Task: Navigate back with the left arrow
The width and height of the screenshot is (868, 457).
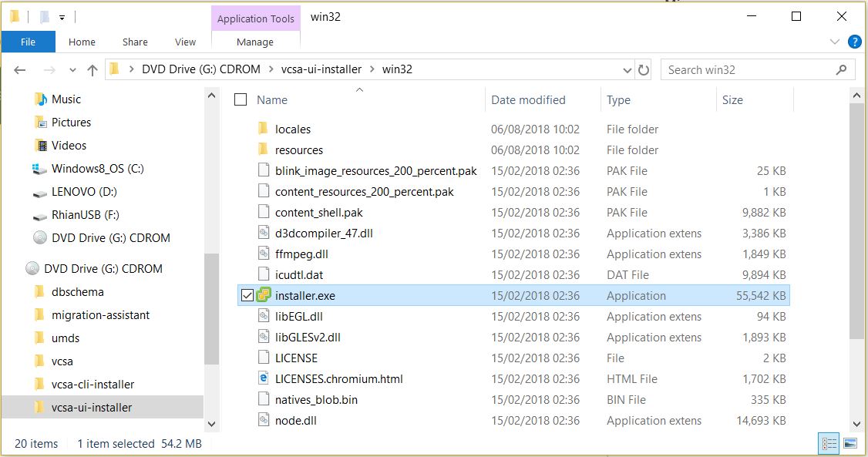Action: click(x=20, y=69)
